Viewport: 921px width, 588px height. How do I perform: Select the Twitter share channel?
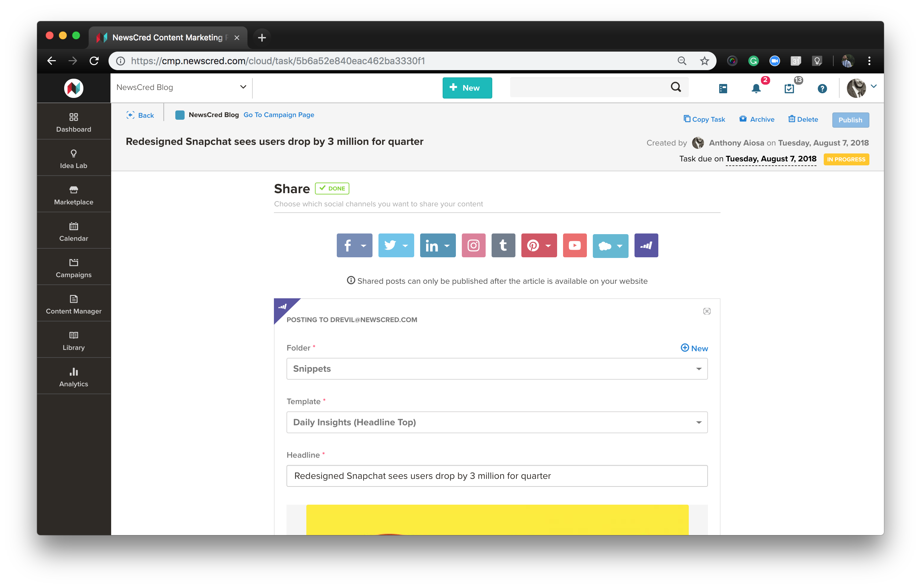[396, 245]
